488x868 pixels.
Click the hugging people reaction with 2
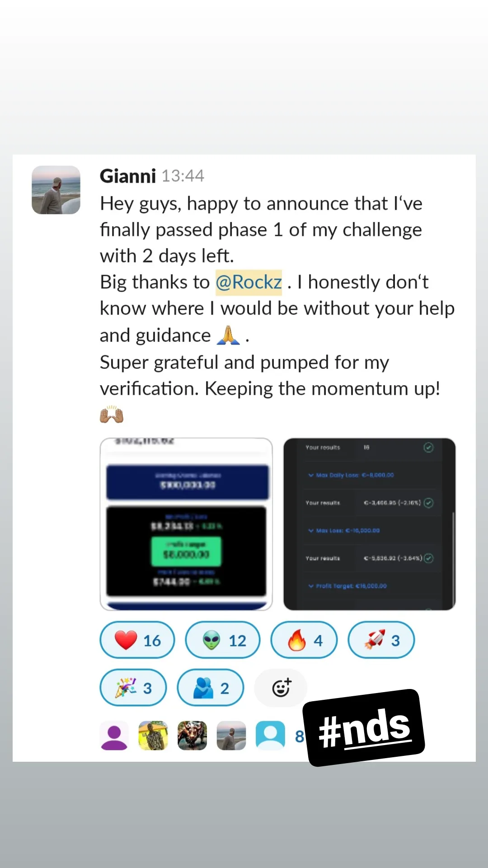coord(211,687)
